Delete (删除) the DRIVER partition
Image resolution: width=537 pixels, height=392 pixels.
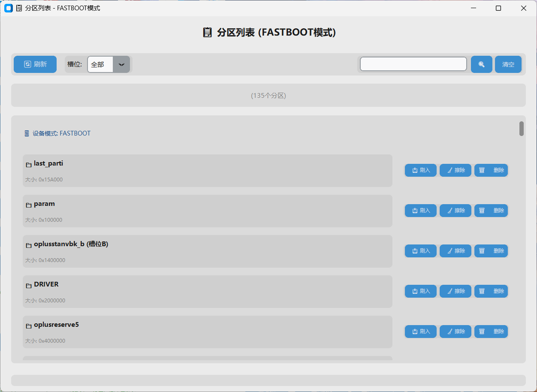point(491,291)
